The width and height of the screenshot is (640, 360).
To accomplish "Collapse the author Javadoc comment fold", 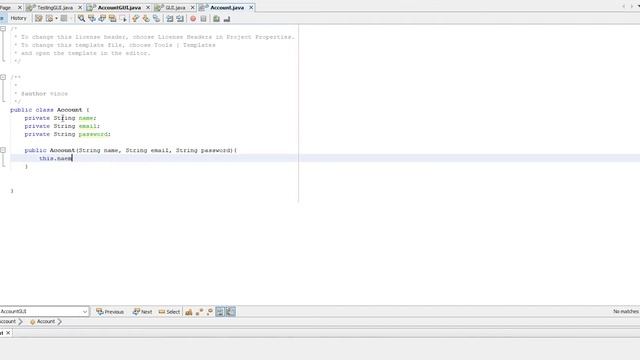I will click(3, 77).
